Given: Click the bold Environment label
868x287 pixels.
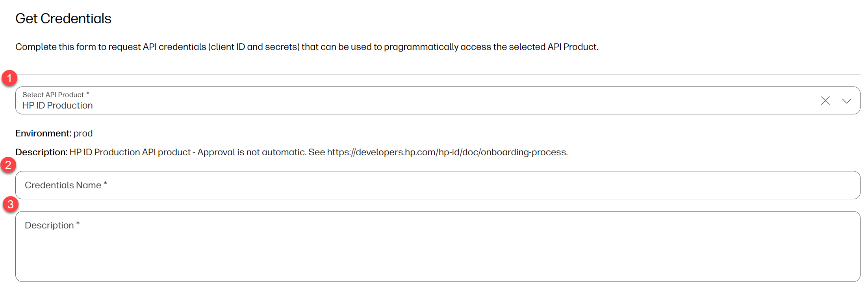Looking at the screenshot, I should pos(43,133).
